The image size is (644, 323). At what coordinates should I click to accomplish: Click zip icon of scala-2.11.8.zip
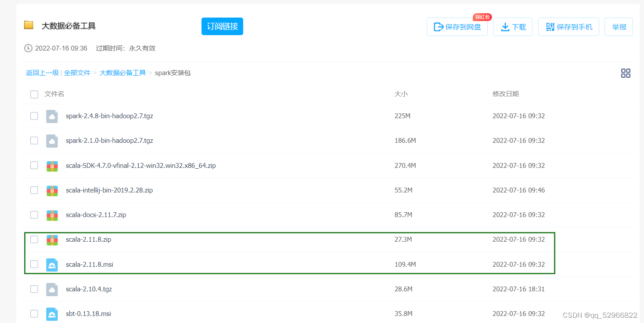coord(52,240)
